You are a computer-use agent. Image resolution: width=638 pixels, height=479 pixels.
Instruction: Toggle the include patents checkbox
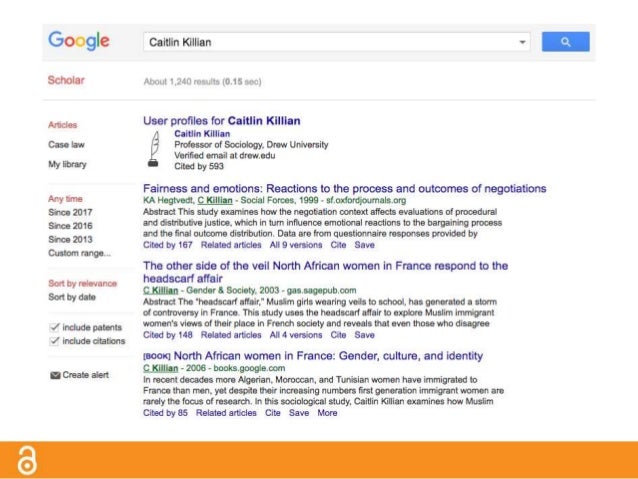click(54, 327)
